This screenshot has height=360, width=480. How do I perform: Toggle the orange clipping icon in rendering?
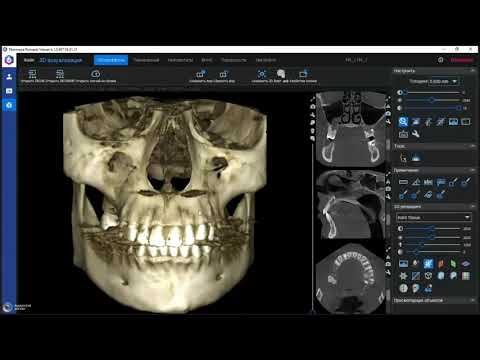click(x=441, y=264)
